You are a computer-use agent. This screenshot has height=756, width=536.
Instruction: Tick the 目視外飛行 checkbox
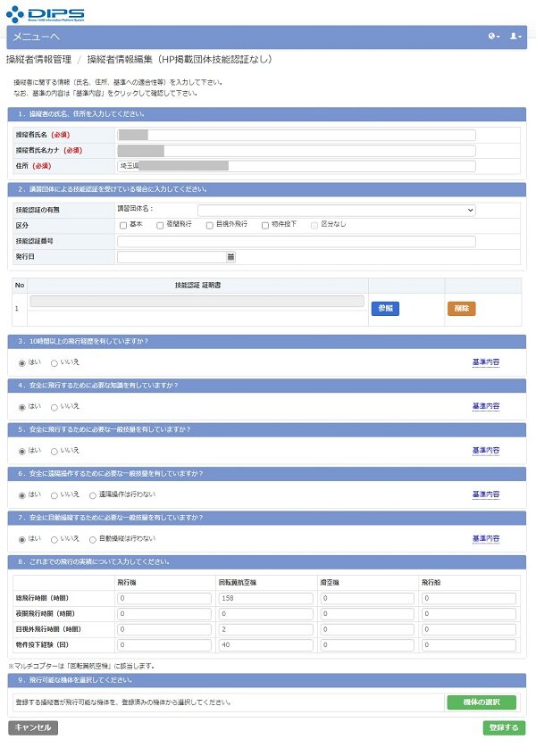click(x=209, y=225)
